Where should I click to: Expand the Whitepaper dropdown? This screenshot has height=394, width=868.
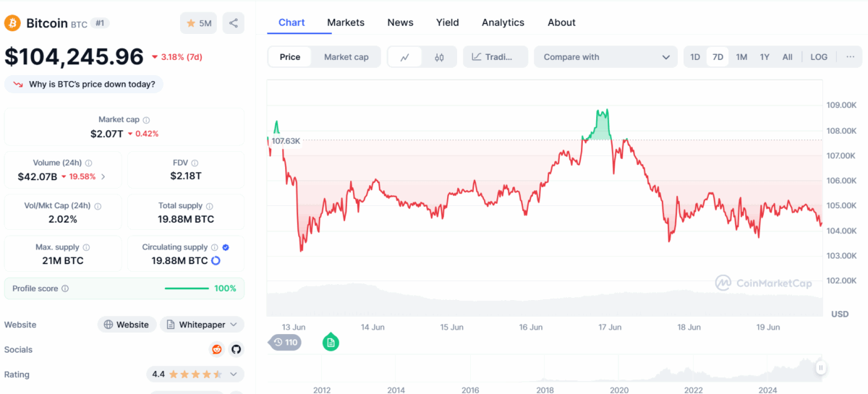[x=202, y=325]
